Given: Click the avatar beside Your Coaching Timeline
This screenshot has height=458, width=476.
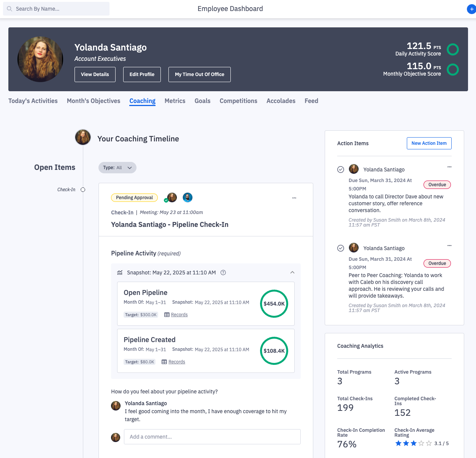Looking at the screenshot, I should (x=83, y=137).
